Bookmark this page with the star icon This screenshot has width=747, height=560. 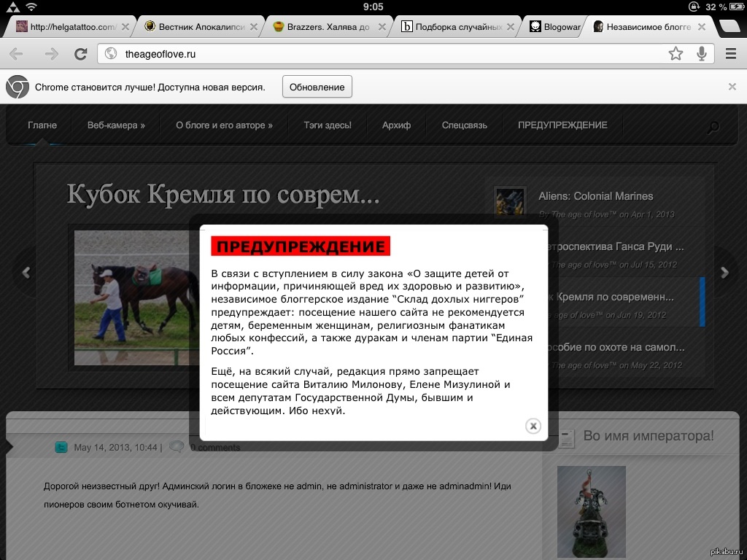[x=676, y=54]
